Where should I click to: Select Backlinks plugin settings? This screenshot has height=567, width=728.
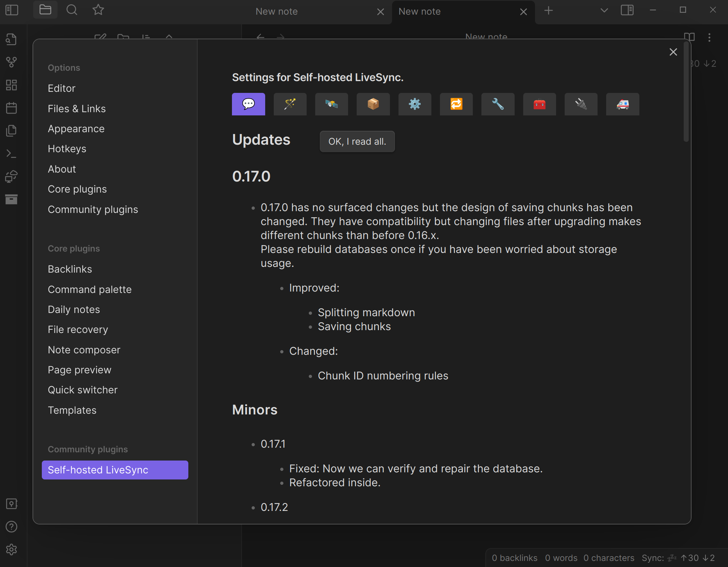(115, 269)
